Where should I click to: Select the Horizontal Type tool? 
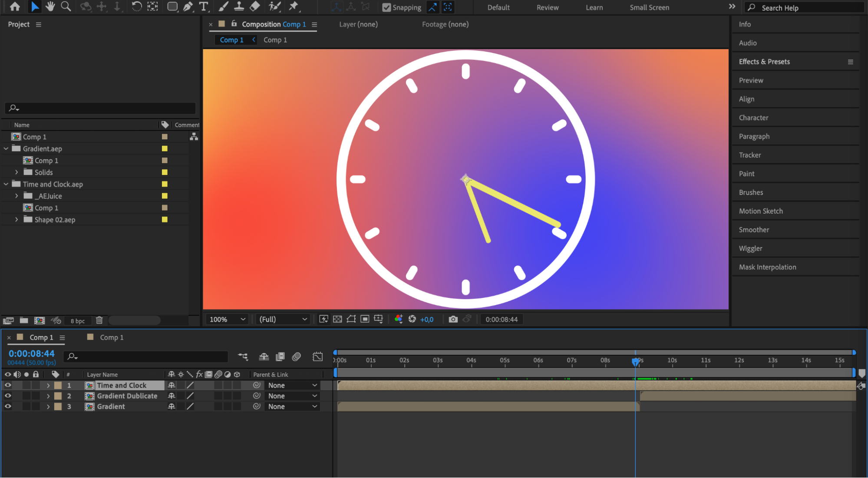pyautogui.click(x=203, y=7)
